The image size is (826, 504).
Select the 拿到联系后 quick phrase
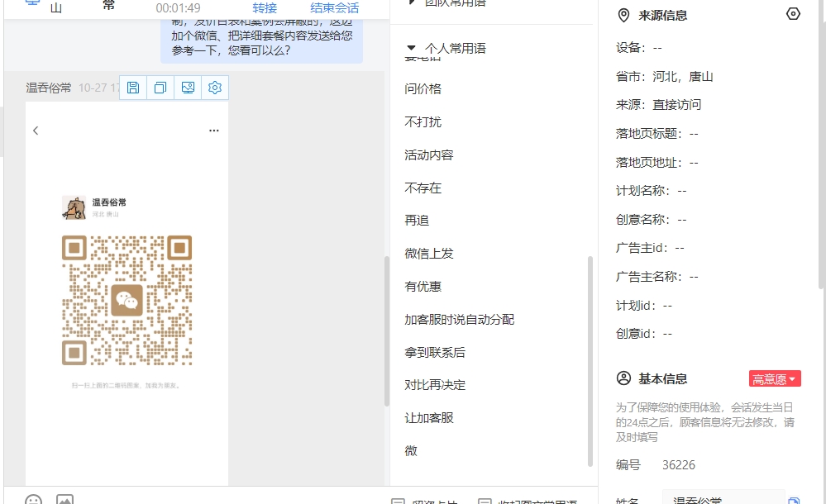pyautogui.click(x=435, y=352)
